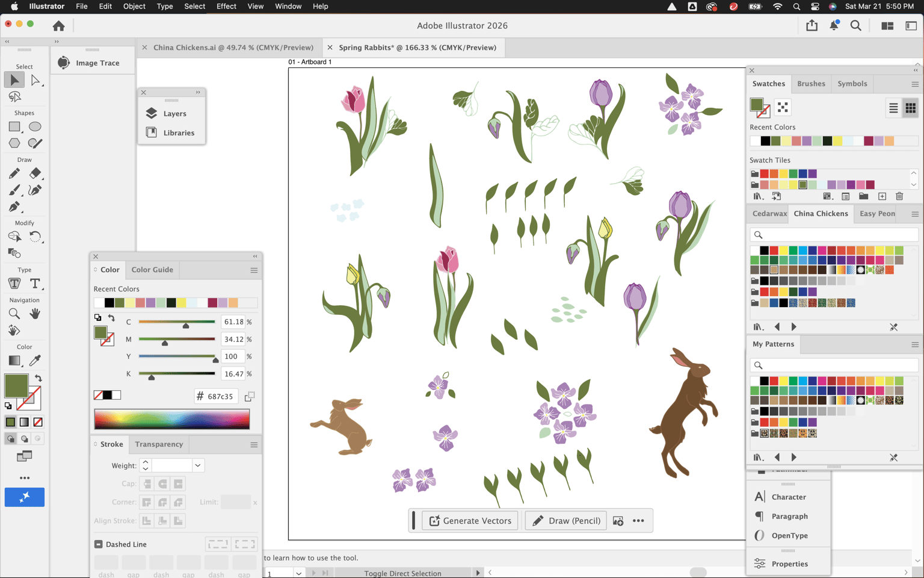Enable Draw Behind mode
The height and width of the screenshot is (578, 924).
pyautogui.click(x=24, y=439)
